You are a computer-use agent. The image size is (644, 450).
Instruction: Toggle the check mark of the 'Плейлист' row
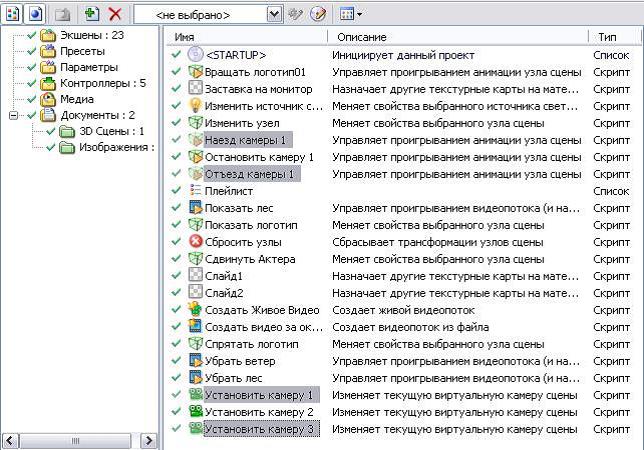[176, 191]
